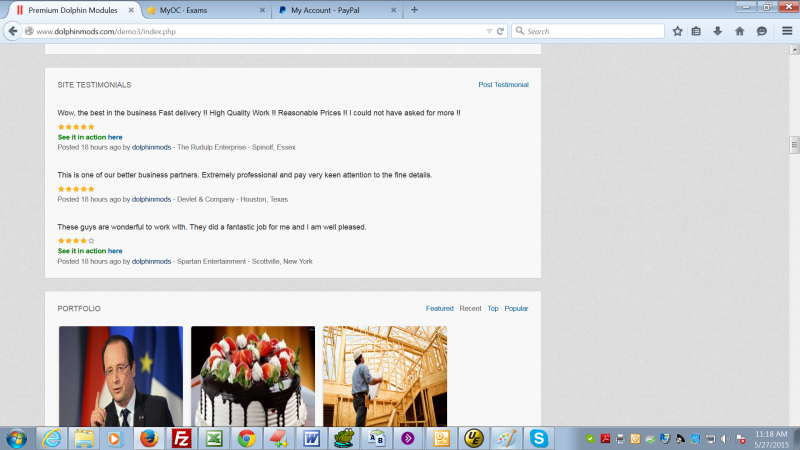Open FileZilla from the taskbar
This screenshot has width=800, height=450.
[181, 439]
